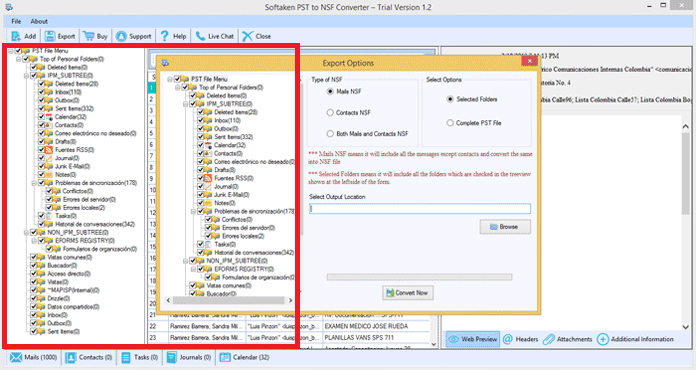Collapse the PST File Menu root in the Export Options tree
696x370 pixels.
click(170, 79)
